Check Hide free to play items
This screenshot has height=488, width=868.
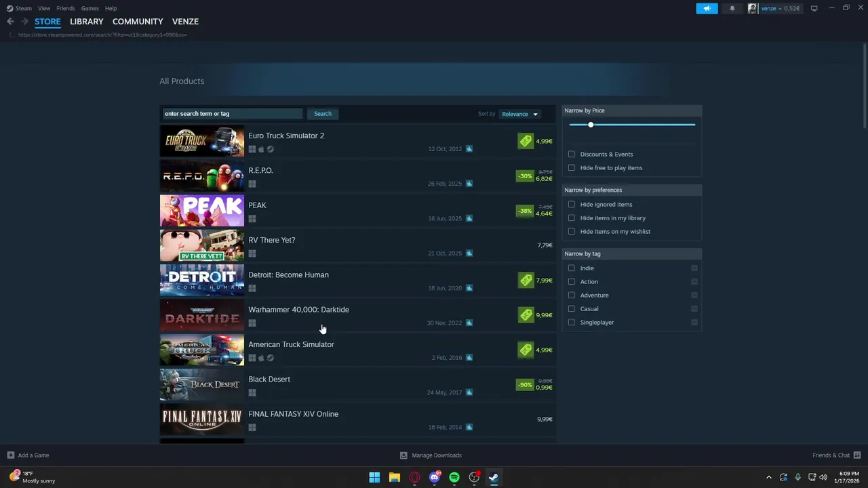click(572, 168)
